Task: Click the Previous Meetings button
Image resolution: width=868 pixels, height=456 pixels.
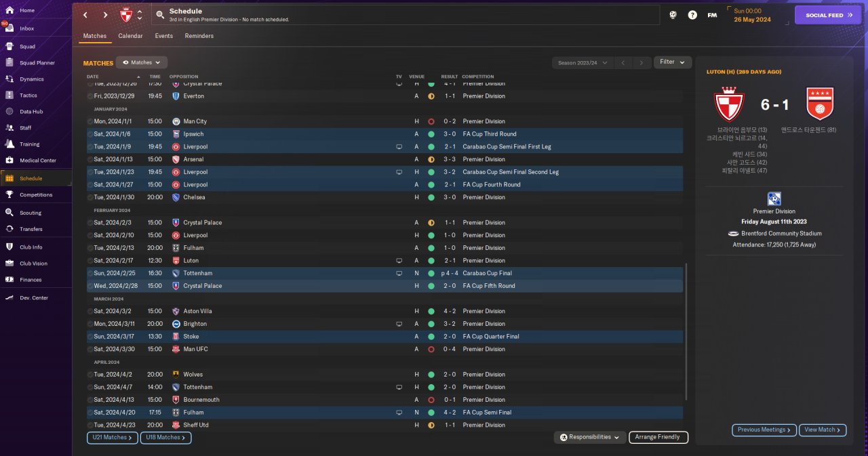Action: [764, 430]
